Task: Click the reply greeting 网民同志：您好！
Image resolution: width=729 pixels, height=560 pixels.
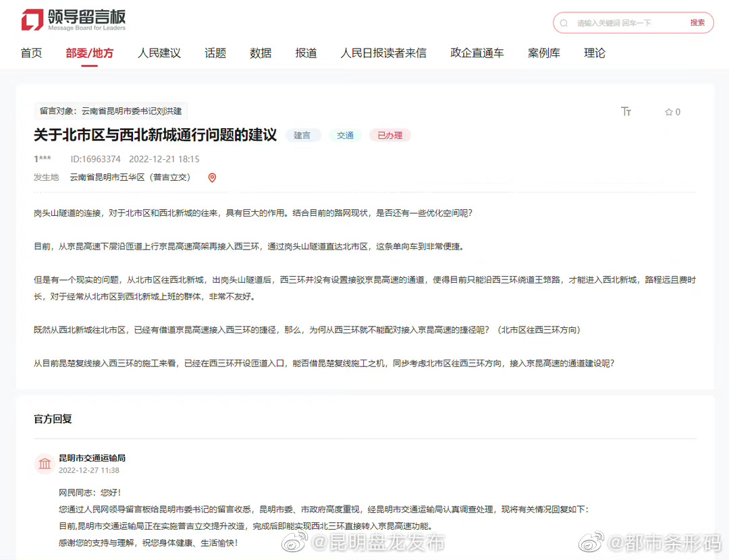Action: pyautogui.click(x=90, y=493)
